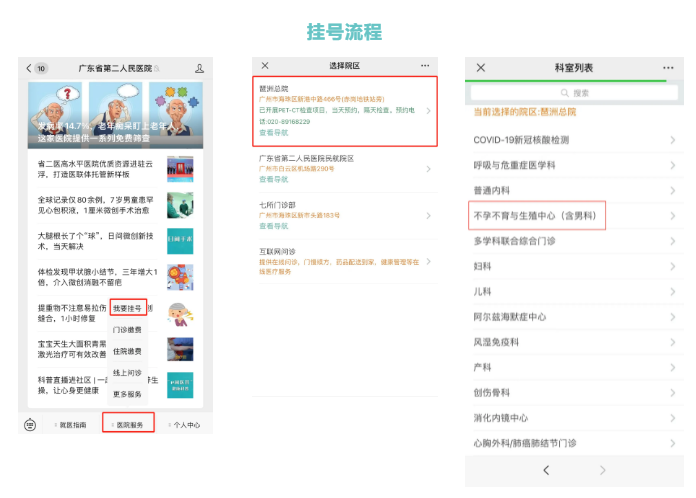Go back using bottom left arrow in 科室列表
Image resolution: width=696 pixels, height=498 pixels.
point(546,470)
